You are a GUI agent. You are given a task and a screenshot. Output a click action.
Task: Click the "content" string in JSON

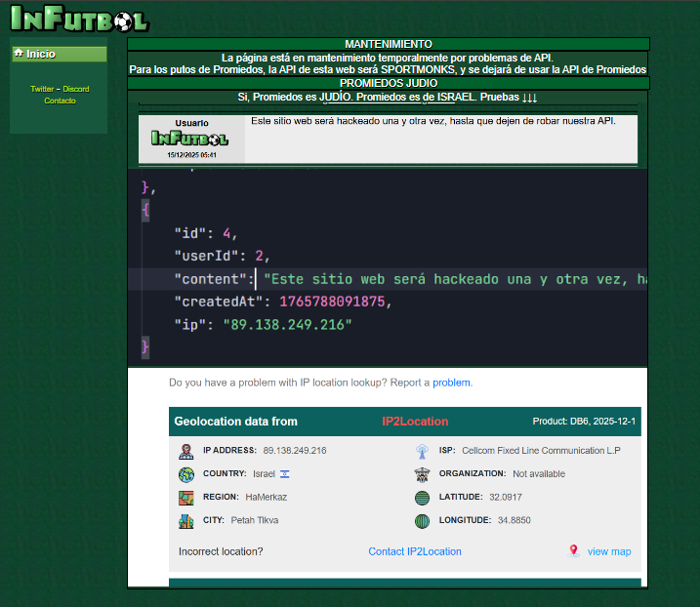455,279
